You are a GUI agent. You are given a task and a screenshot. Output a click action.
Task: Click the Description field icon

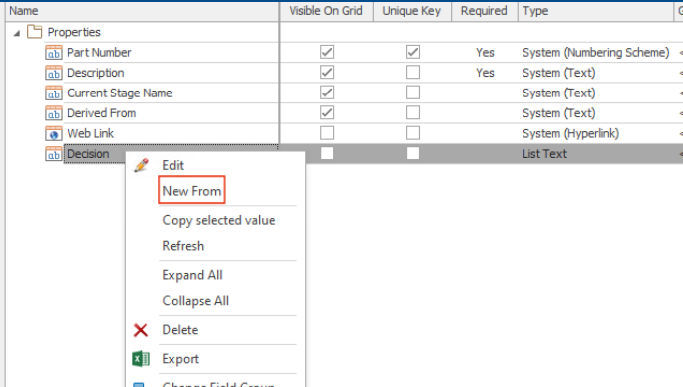coord(54,73)
